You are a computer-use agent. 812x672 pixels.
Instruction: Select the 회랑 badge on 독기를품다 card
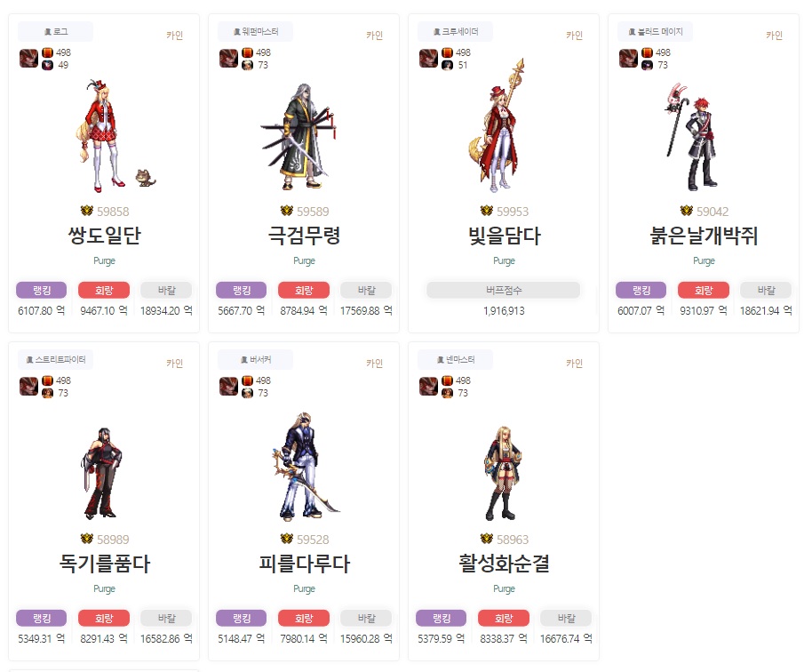(104, 618)
